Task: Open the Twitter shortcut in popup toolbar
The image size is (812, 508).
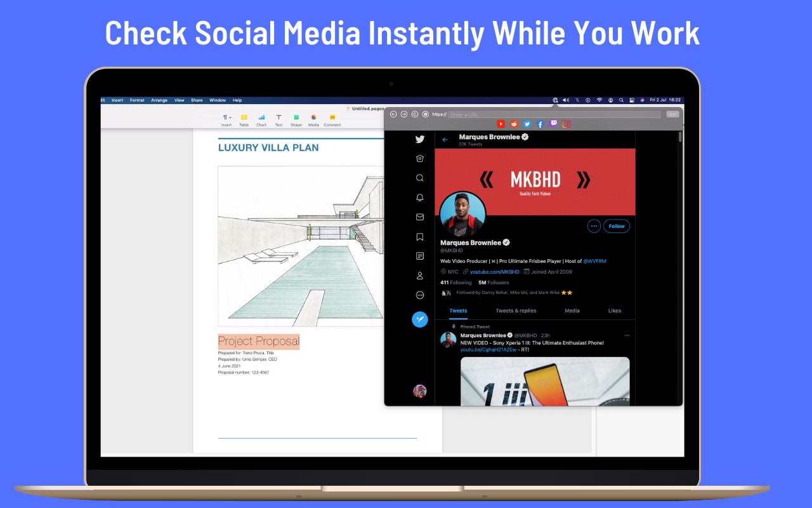Action: coord(527,124)
